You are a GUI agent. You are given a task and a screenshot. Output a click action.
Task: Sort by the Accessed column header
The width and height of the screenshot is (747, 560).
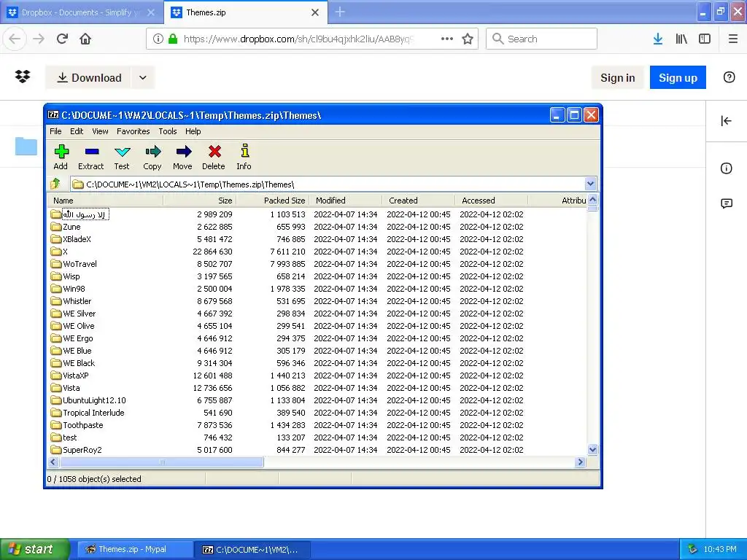[491, 201]
